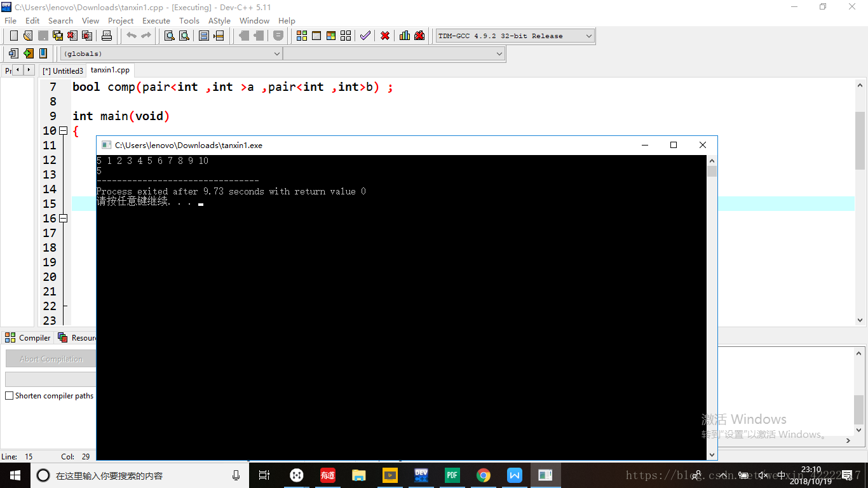Open the Tools menu

tap(189, 20)
